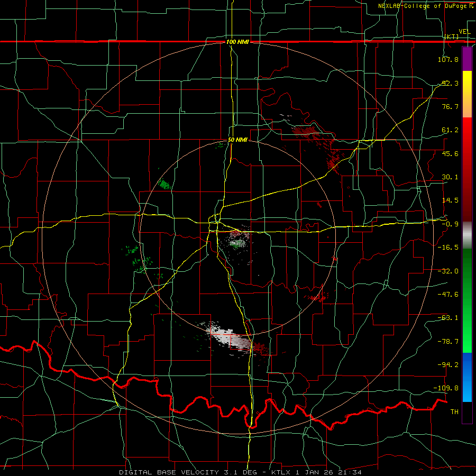This screenshot has width=476, height=476.
Task: Click the dark red echo band northeast of radar
Action: [x=319, y=146]
